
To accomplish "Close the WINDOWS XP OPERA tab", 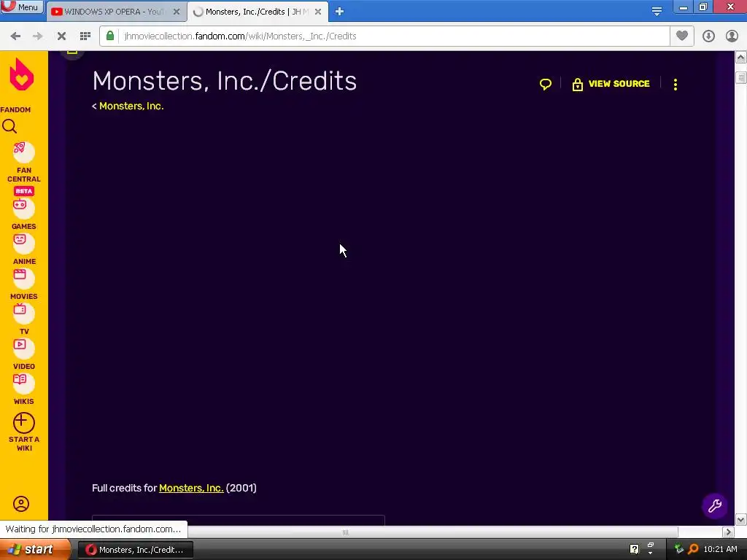I will (x=177, y=12).
